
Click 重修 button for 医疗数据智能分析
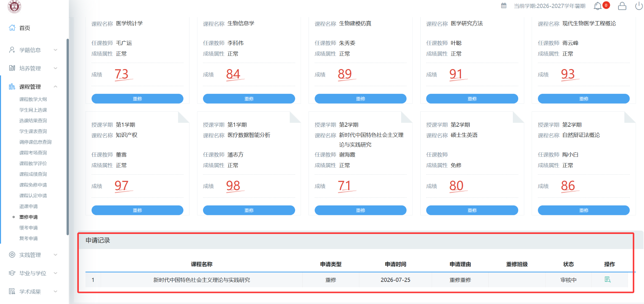pyautogui.click(x=249, y=210)
